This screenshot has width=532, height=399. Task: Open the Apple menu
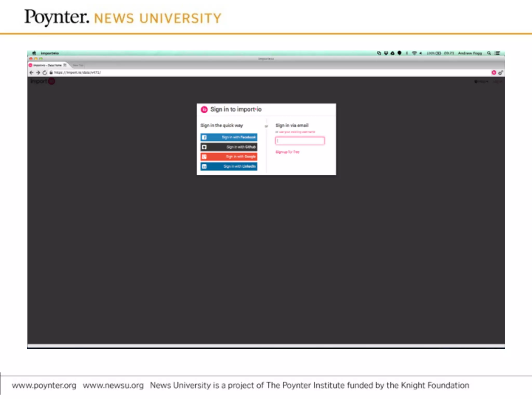click(x=34, y=53)
